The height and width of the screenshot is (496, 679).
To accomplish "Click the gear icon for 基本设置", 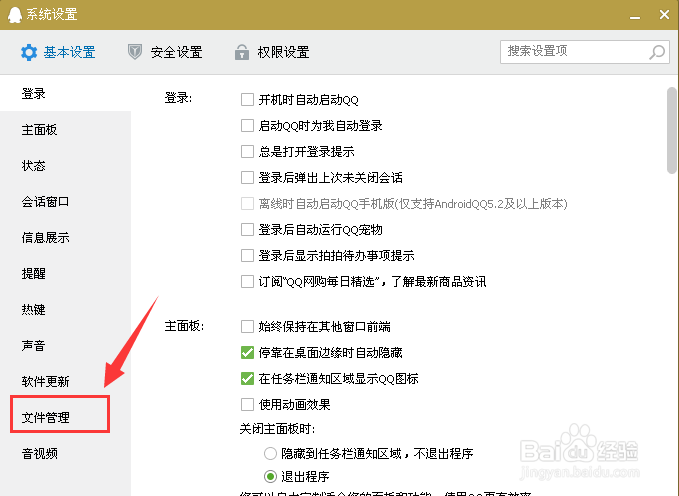I will [29, 52].
